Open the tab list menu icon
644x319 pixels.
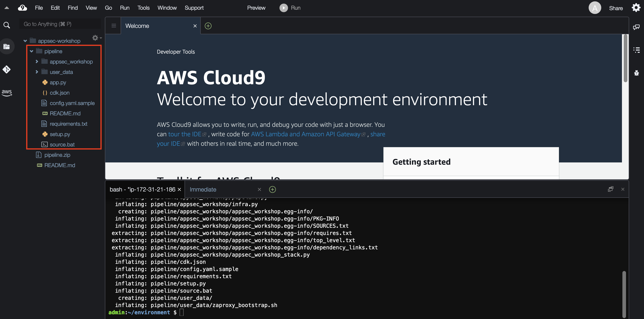click(x=114, y=25)
